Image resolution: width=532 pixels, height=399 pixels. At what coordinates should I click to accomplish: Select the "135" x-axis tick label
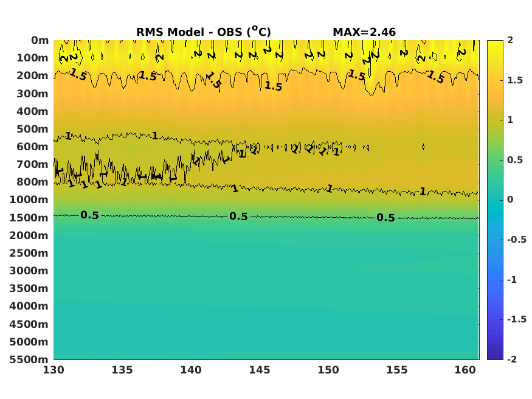tap(122, 370)
